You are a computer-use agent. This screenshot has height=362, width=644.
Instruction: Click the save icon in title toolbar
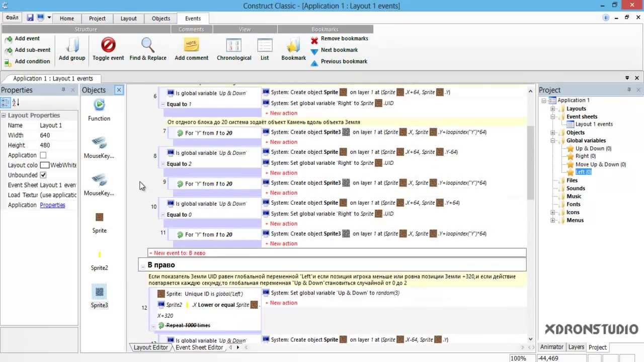tap(30, 18)
